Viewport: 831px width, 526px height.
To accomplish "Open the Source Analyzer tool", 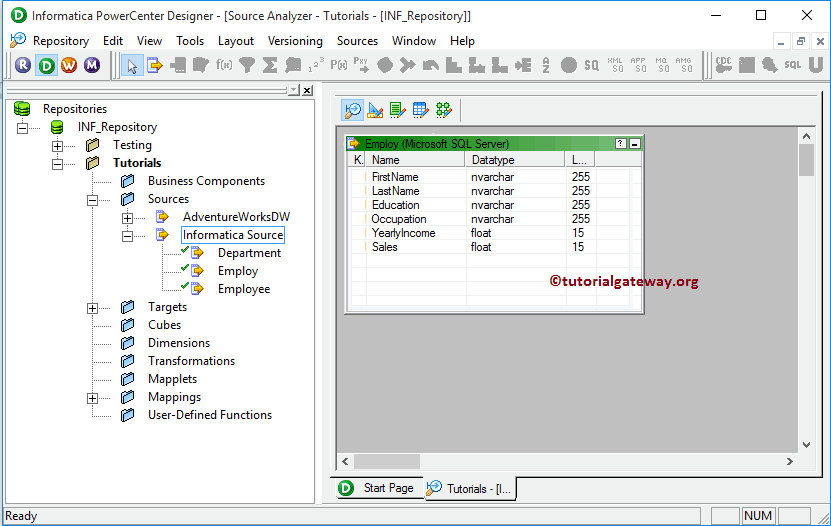I will tap(352, 110).
